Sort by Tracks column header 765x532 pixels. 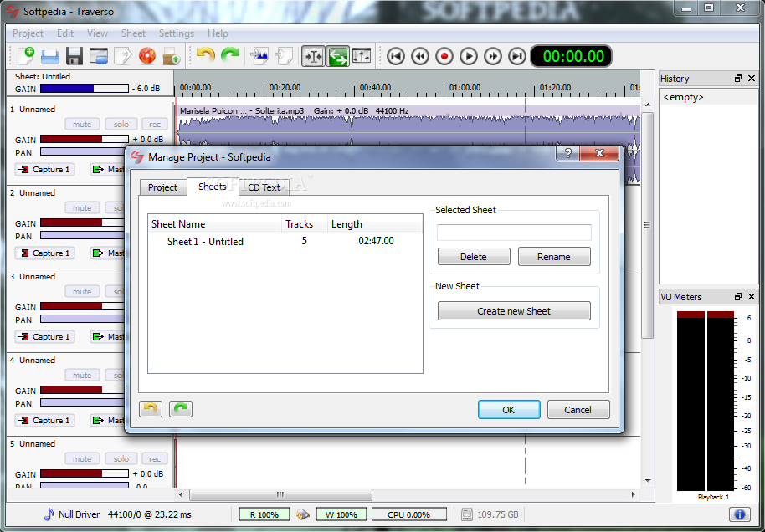[x=305, y=224]
